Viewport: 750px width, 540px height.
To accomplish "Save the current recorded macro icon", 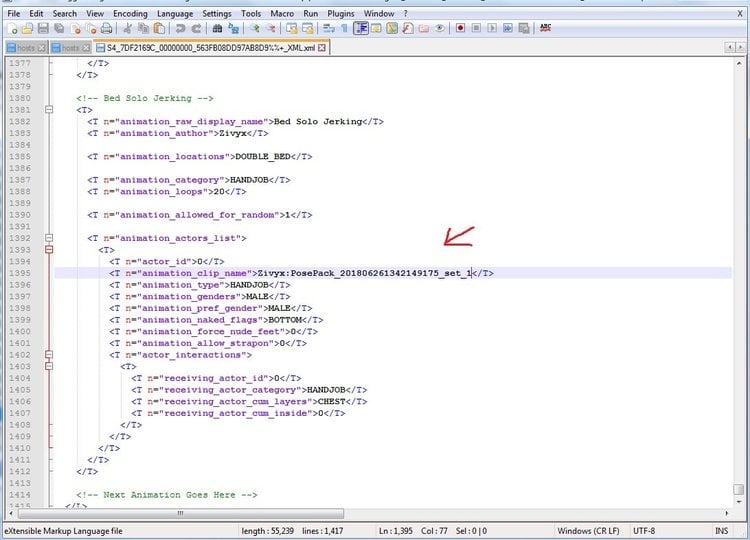I will [x=524, y=29].
